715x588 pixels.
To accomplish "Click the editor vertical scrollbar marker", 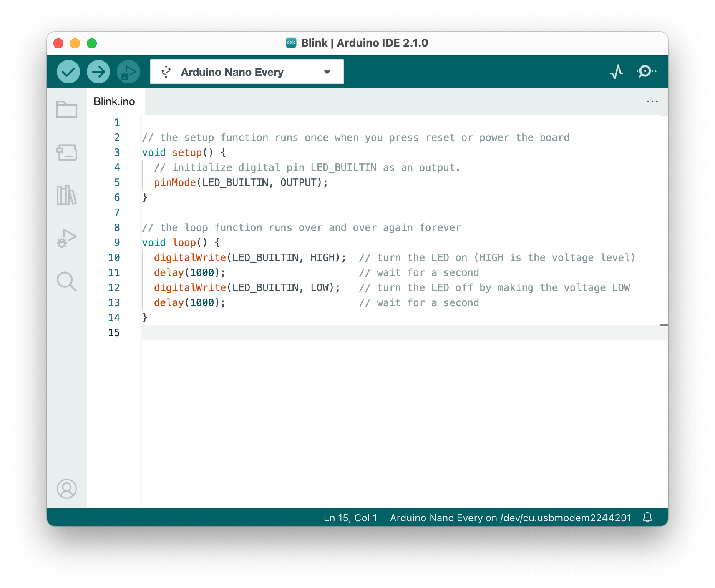I will 664,325.
